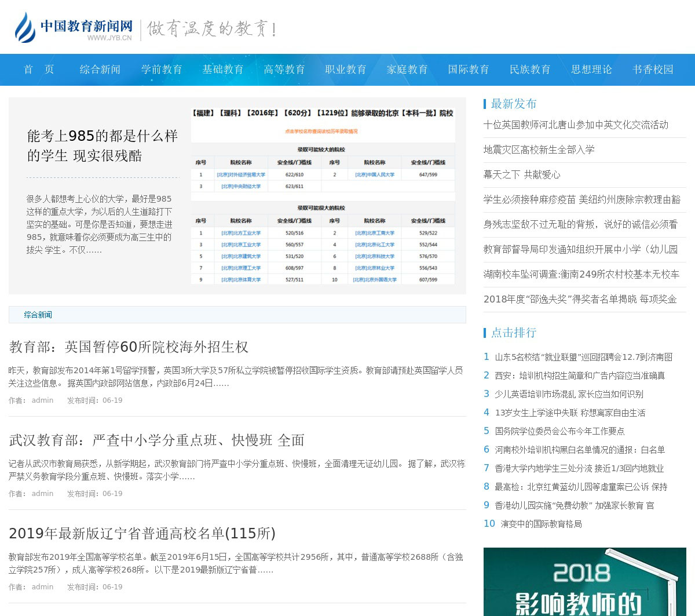Open the featured 985 students headline
Image resolution: width=695 pixels, height=616 pixels.
[102, 145]
